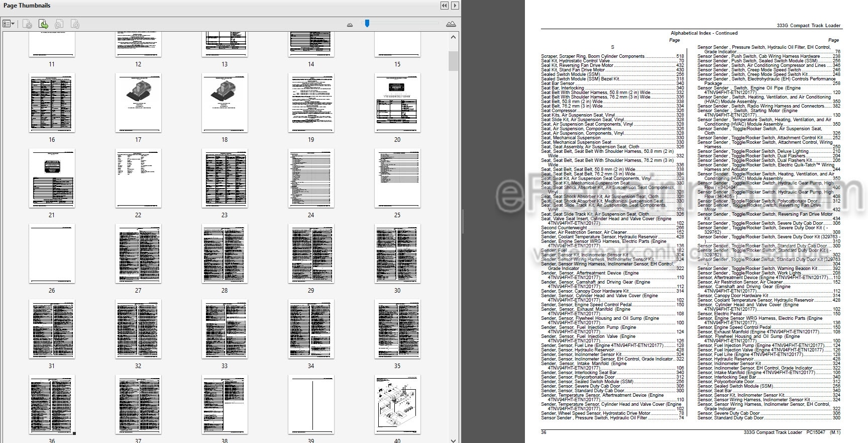The image size is (868, 443).
Task: Select page 14 thumbnail
Action: pos(311,44)
